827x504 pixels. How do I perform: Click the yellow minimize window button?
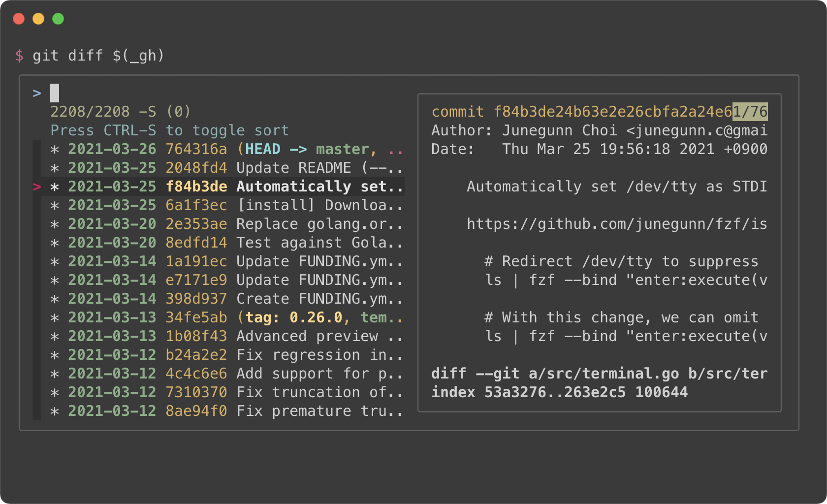(38, 19)
